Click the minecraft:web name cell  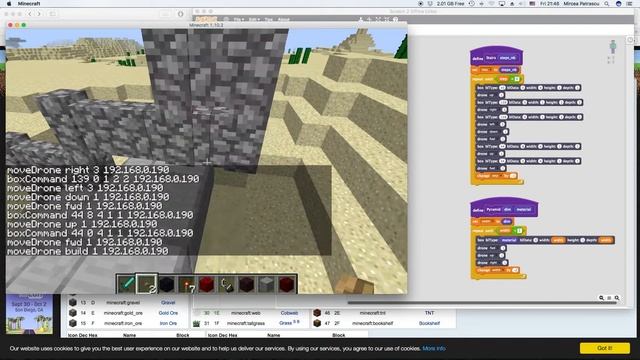pos(246,313)
